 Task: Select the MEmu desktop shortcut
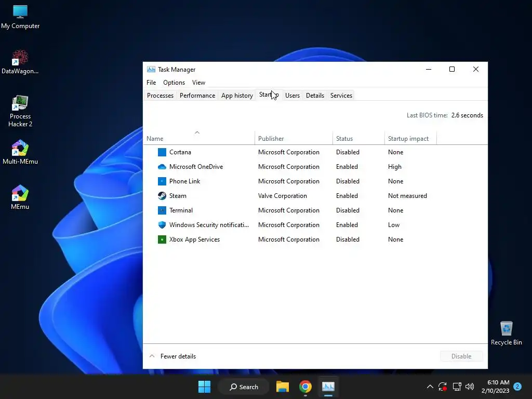[20, 197]
